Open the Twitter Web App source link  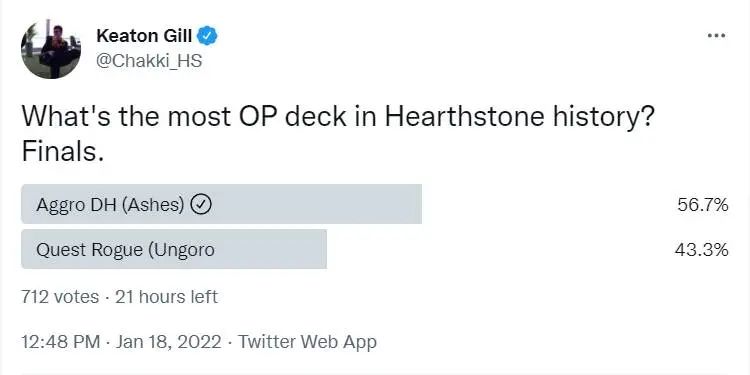point(307,342)
